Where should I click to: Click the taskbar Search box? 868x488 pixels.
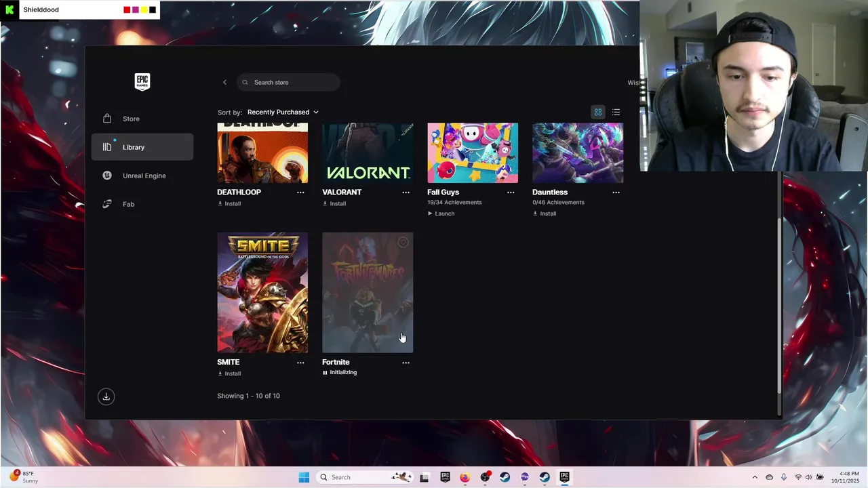(x=365, y=477)
